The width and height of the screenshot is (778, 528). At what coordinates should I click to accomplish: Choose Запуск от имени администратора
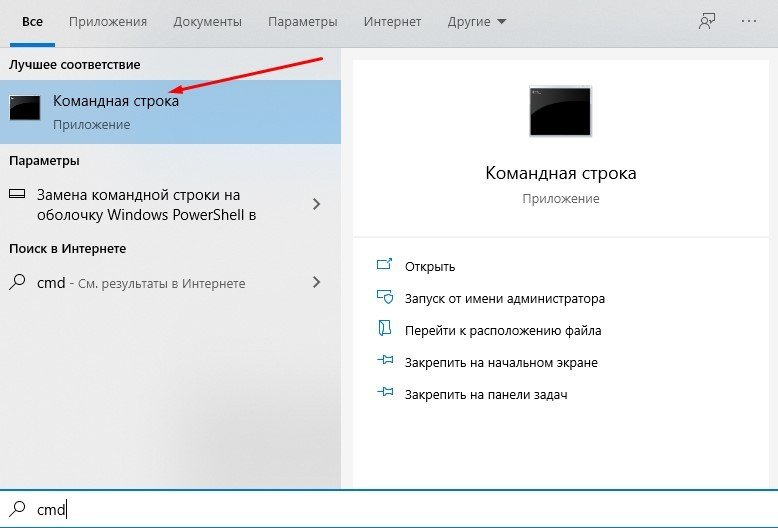pyautogui.click(x=505, y=299)
